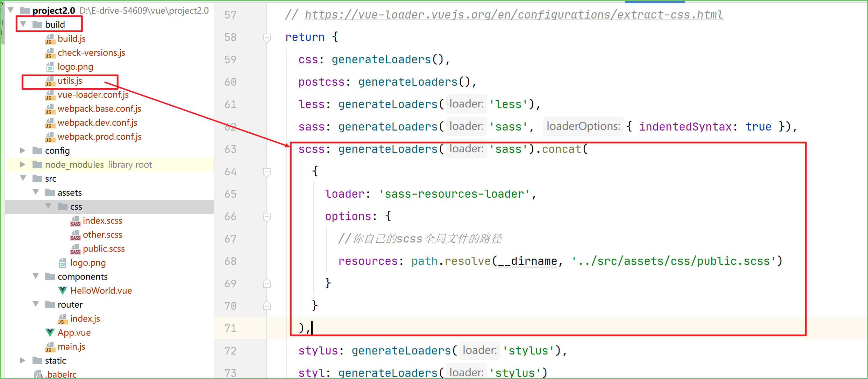Click the index.scss SASS file icon

pyautogui.click(x=75, y=221)
